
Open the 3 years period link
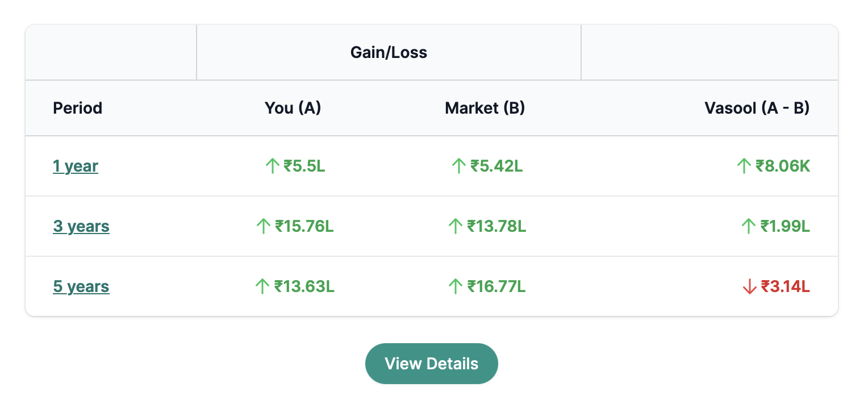point(81,227)
